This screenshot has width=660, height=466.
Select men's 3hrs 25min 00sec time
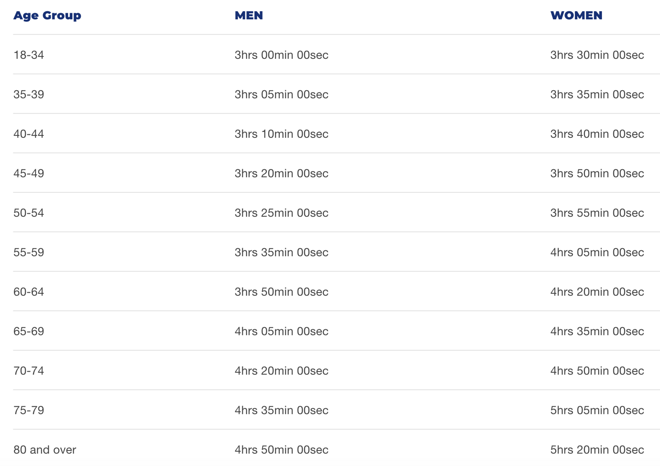click(x=281, y=213)
